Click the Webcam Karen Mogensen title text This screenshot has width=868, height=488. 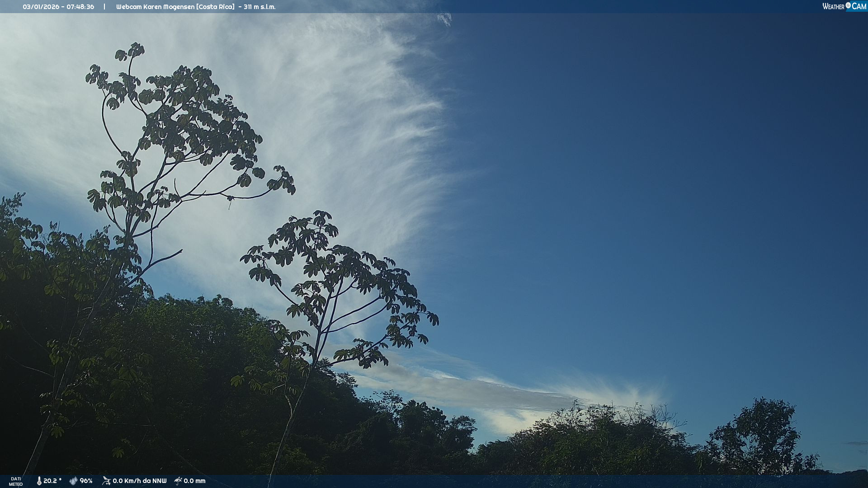pyautogui.click(x=155, y=7)
